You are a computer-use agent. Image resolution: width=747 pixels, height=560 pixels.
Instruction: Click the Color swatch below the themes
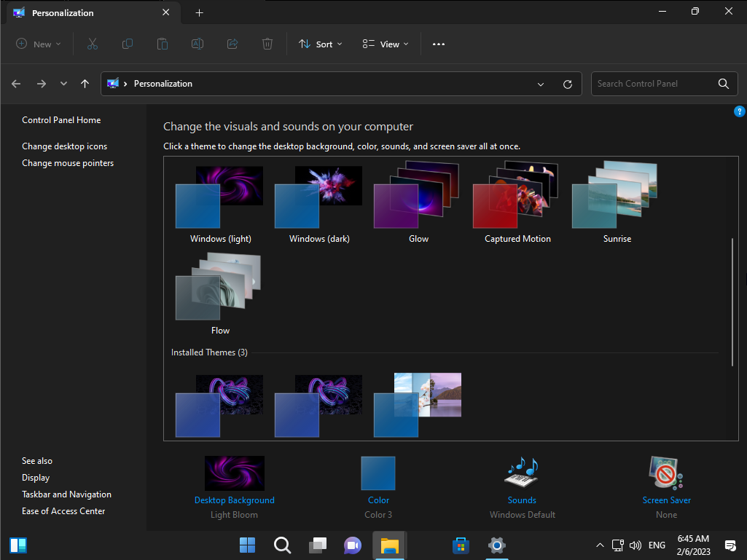(x=378, y=473)
